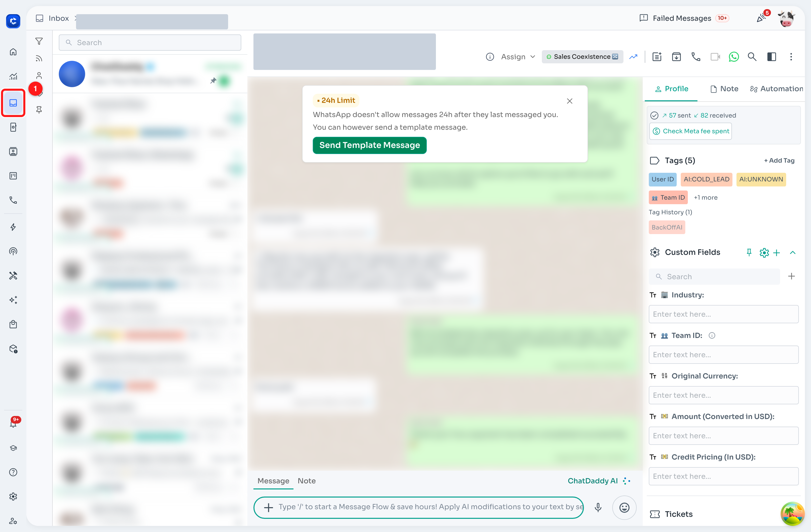Click the BackOffAI tag history chip

tap(667, 227)
